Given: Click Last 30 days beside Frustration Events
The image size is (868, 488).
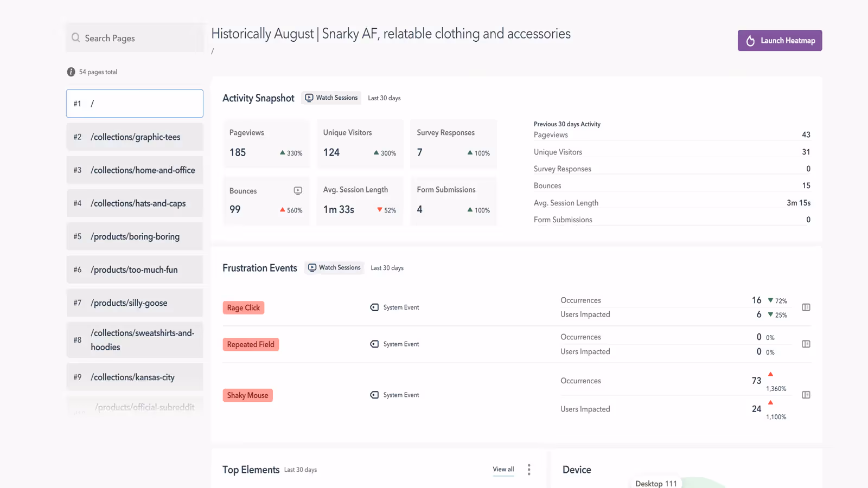Looking at the screenshot, I should tap(387, 268).
